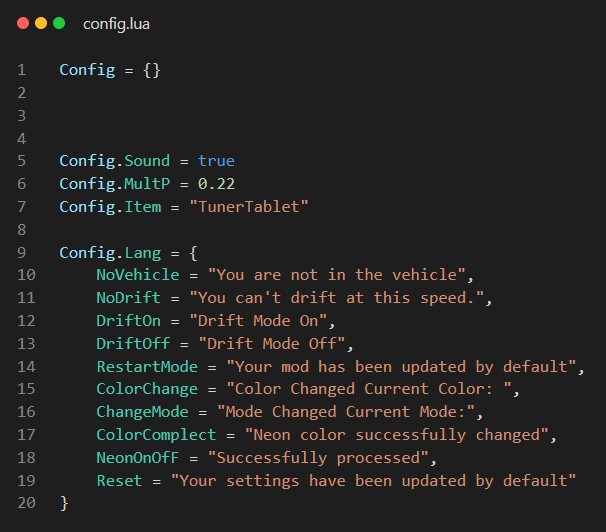Click line number 1 in the gutter
Screen dimensions: 606x532
coord(21,70)
